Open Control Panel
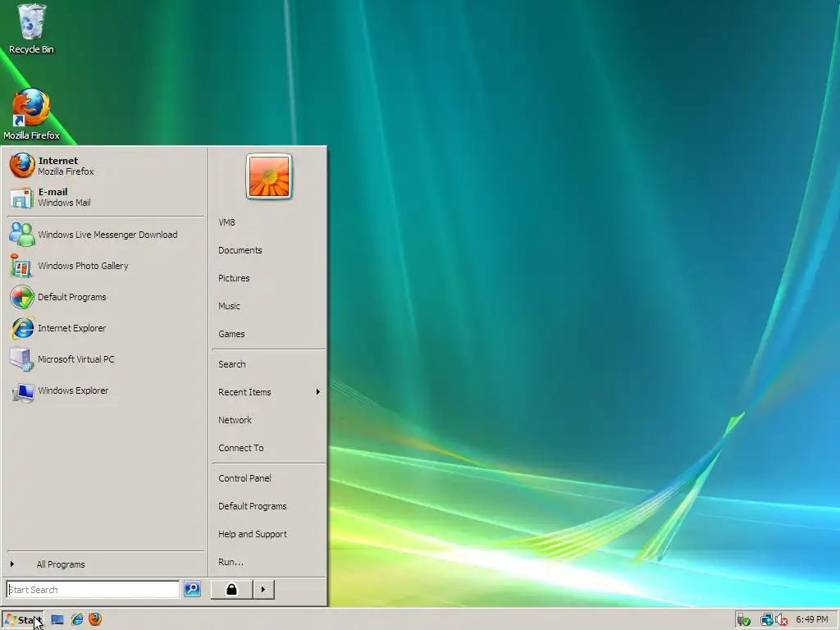 [x=269, y=478]
